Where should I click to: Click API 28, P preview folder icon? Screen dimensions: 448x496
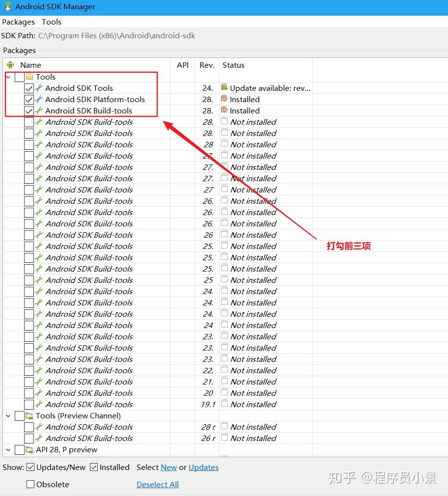tap(29, 449)
